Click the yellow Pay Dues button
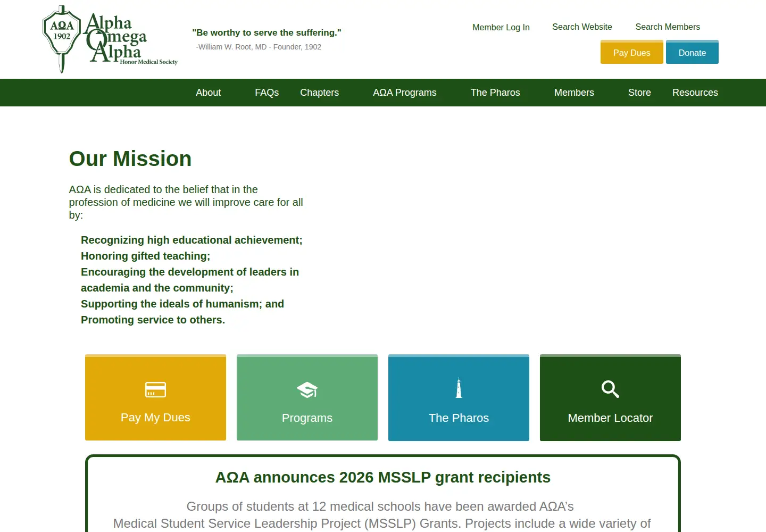The image size is (766, 532). click(x=631, y=52)
